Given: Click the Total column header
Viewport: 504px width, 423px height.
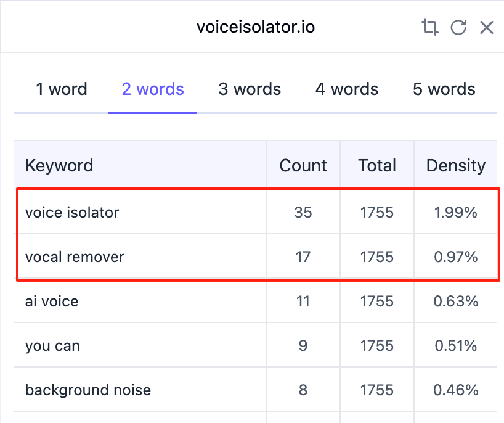Looking at the screenshot, I should coord(377,165).
